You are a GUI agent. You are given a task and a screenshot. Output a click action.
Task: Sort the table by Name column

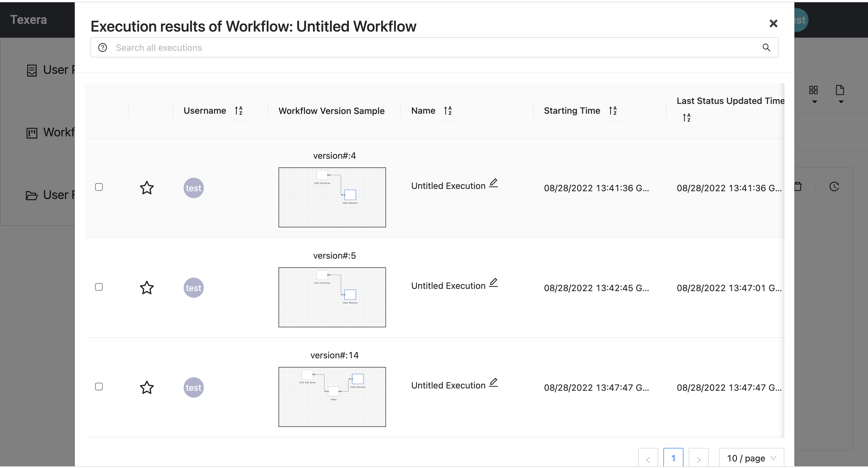[x=448, y=111]
